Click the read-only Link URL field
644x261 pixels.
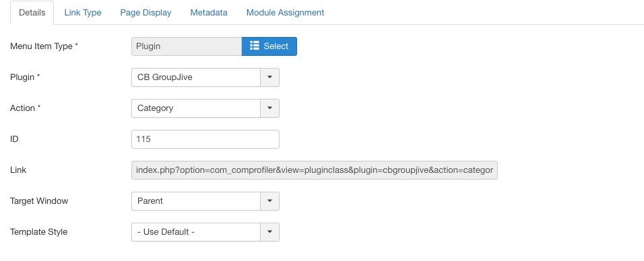pyautogui.click(x=315, y=170)
